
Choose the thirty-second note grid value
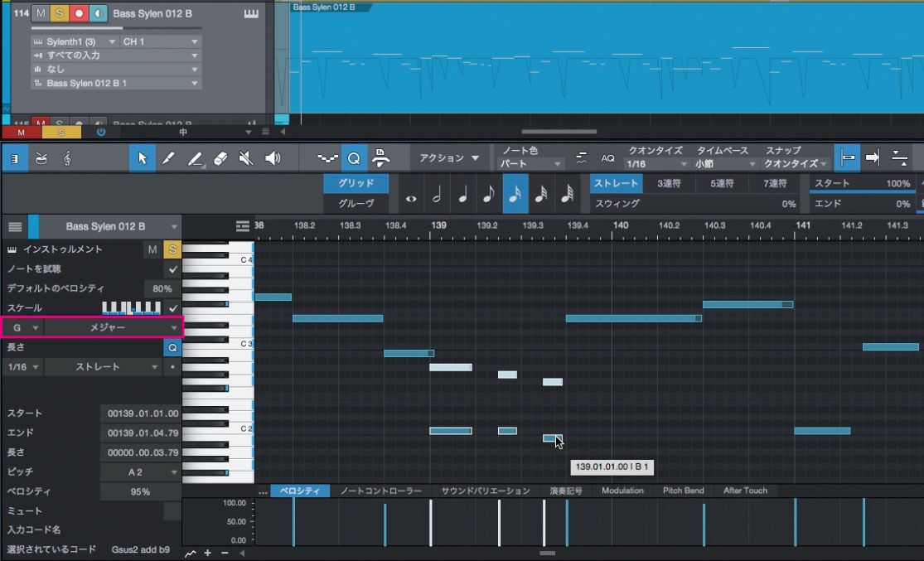(541, 194)
